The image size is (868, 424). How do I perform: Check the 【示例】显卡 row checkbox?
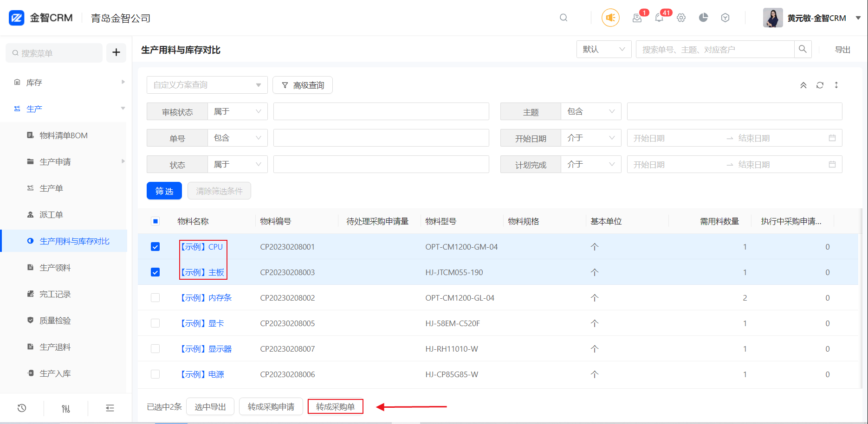[155, 323]
